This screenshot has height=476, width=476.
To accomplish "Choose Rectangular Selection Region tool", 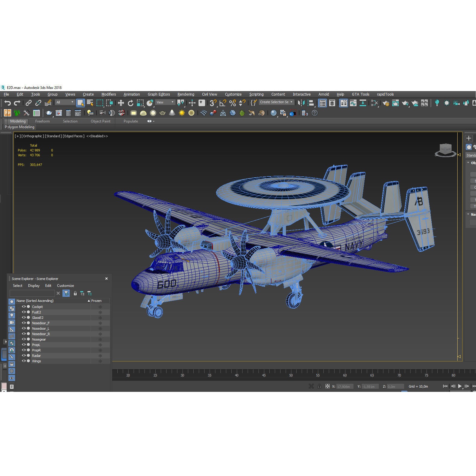I will click(100, 103).
